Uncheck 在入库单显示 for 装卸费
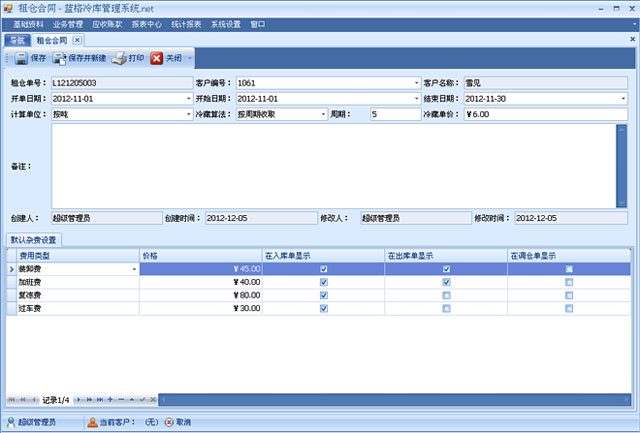This screenshot has height=433, width=640. (324, 269)
